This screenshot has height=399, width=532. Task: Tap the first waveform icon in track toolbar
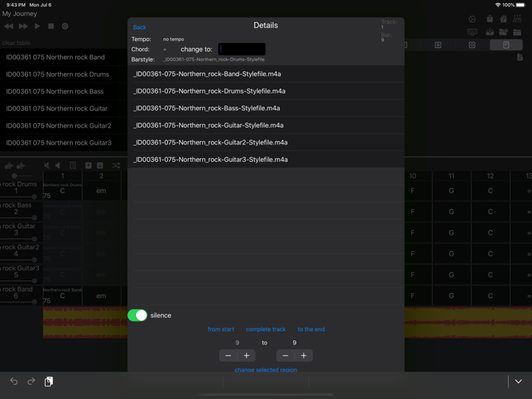[x=9, y=166]
